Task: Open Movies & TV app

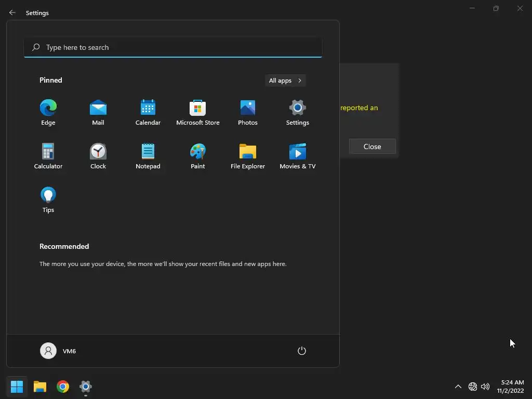Action: (298, 156)
